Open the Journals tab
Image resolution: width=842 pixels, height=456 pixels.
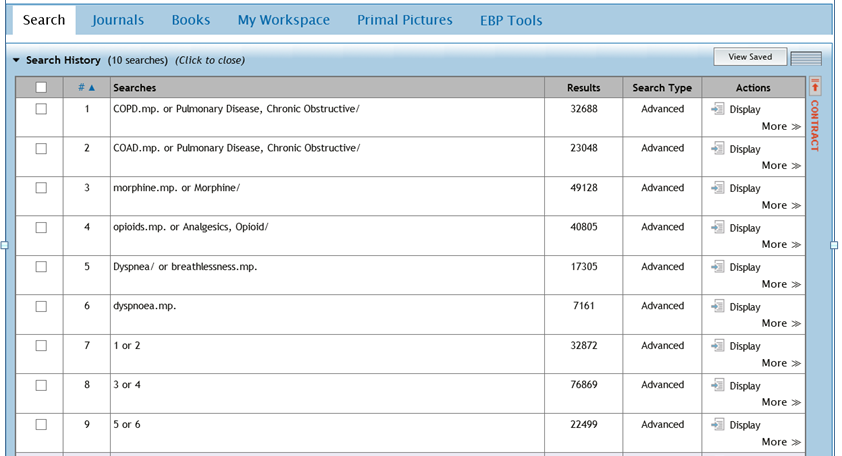[x=117, y=20]
